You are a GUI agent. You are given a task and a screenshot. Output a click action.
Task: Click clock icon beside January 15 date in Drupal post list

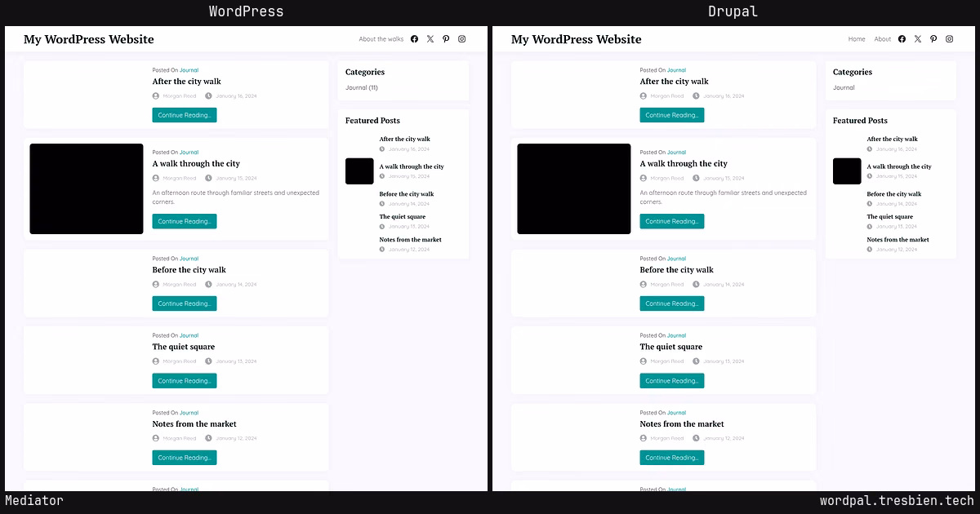pyautogui.click(x=696, y=178)
